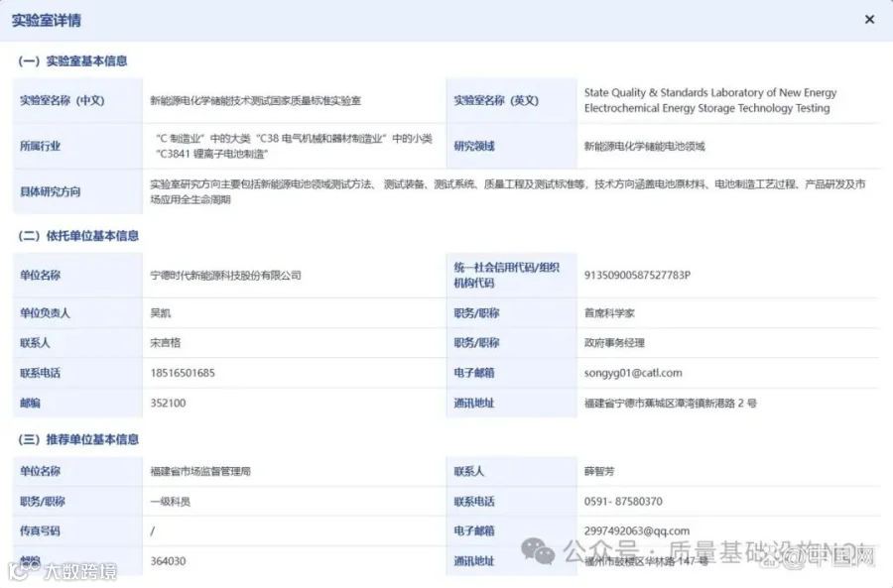Select postal code 352100
The width and height of the screenshot is (893, 588).
[168, 403]
